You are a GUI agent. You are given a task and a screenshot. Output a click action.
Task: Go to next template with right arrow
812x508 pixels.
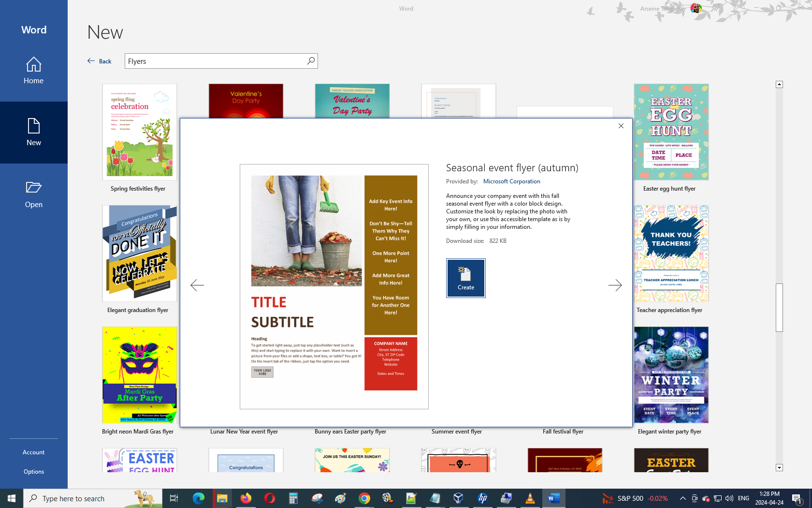(615, 285)
